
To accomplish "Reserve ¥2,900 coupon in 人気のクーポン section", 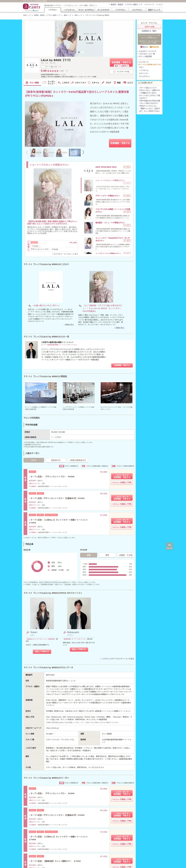I will click(122, 476).
